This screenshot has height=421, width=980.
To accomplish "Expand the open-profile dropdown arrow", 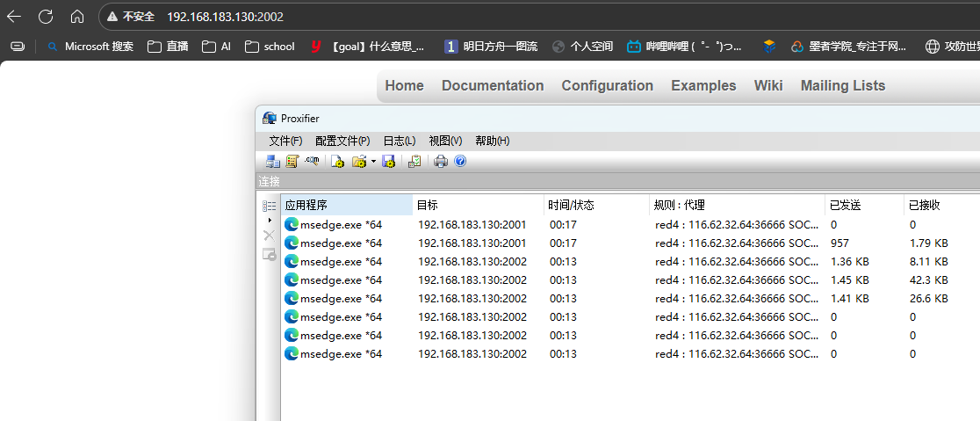I will tap(373, 162).
